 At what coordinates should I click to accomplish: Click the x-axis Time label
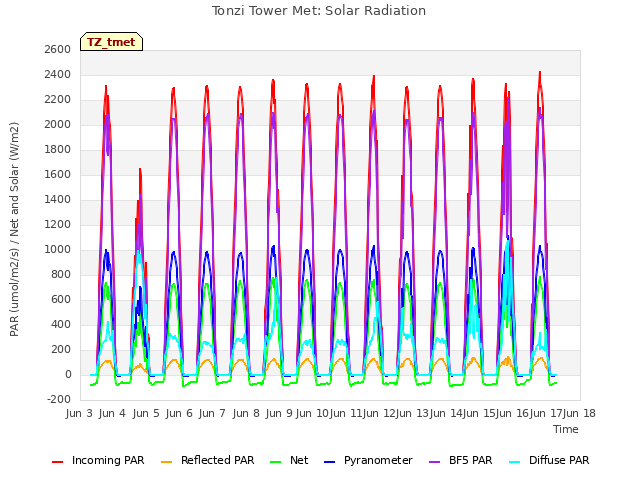click(x=566, y=429)
